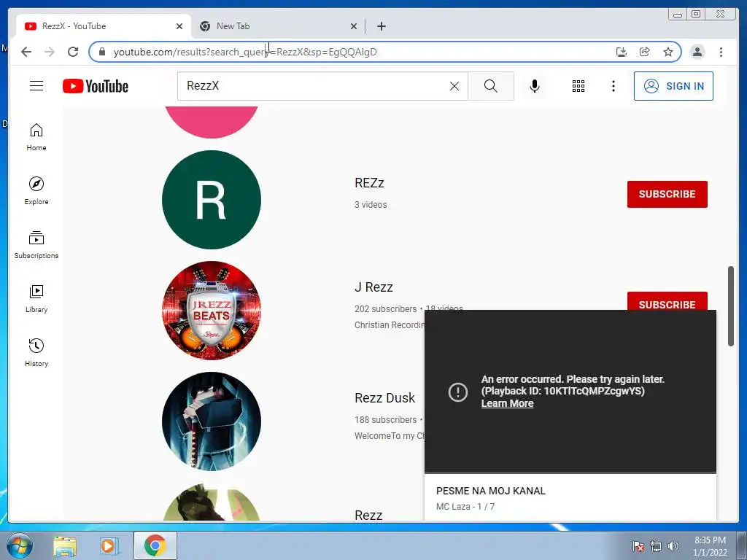
Task: Click the 202 subscribers text
Action: pyautogui.click(x=385, y=309)
